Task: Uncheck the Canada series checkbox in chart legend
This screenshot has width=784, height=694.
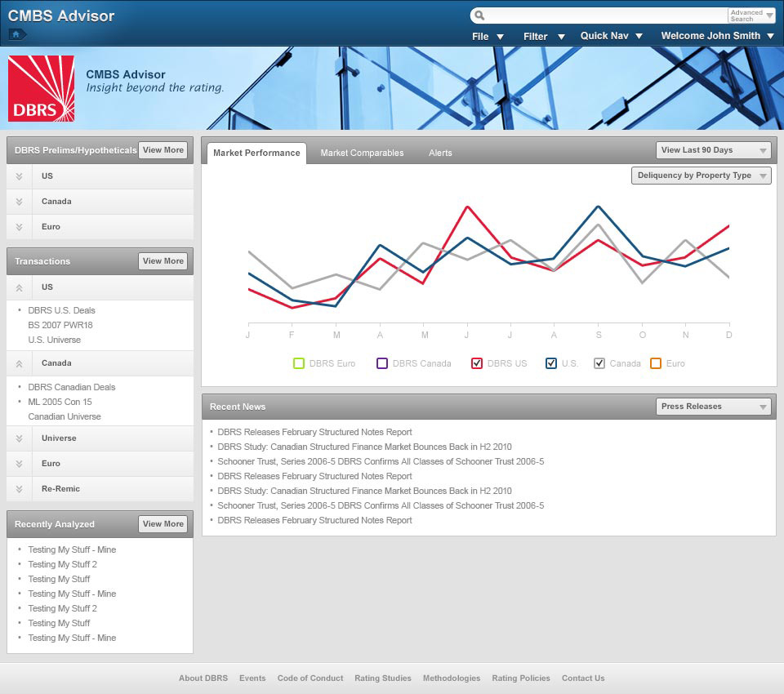Action: pos(599,363)
